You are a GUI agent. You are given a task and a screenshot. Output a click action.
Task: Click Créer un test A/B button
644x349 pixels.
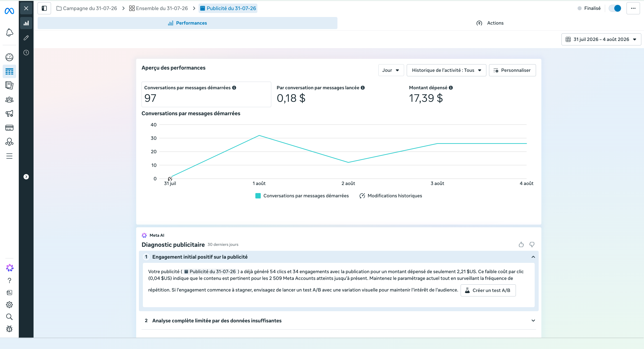(x=488, y=290)
